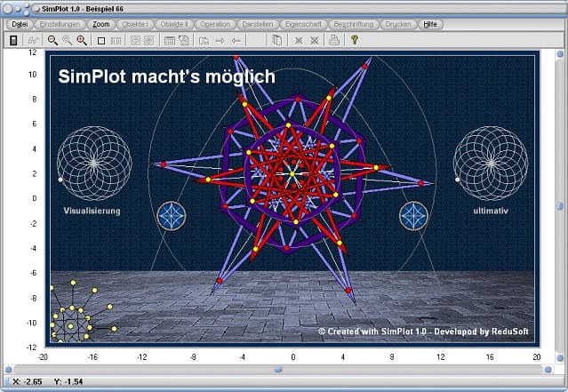Open the Darstellen menu

tap(258, 24)
